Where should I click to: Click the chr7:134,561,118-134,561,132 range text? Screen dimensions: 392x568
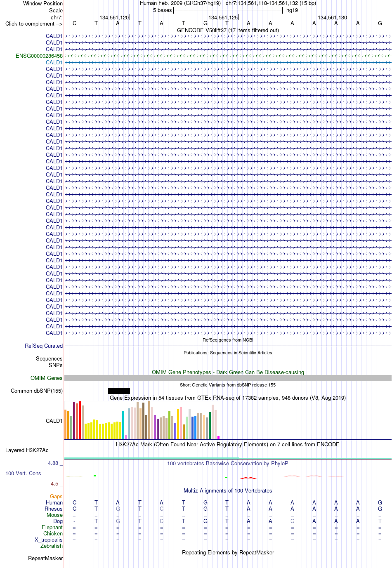click(271, 3)
